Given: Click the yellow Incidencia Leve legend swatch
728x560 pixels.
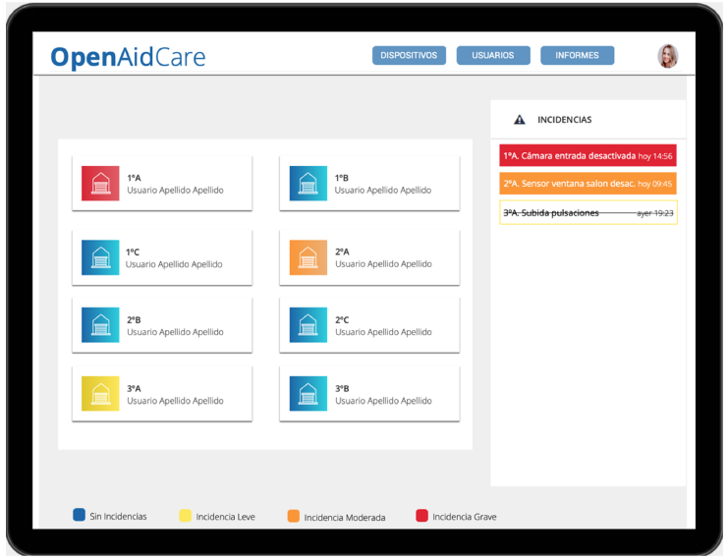Looking at the screenshot, I should 186,516.
